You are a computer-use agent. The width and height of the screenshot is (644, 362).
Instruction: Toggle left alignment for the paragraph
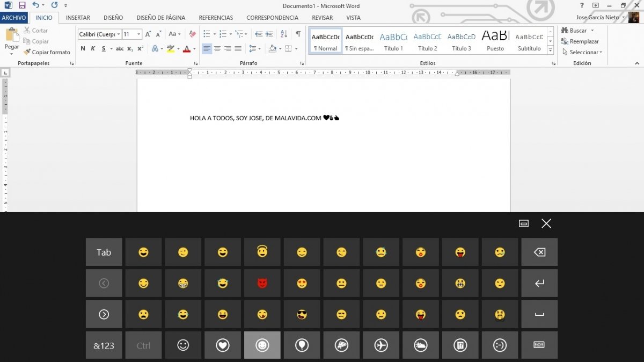click(x=207, y=48)
